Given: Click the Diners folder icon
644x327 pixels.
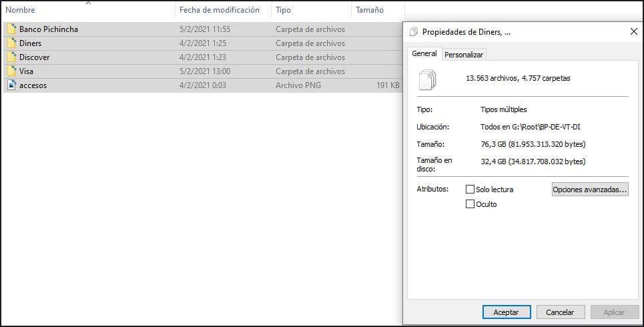Looking at the screenshot, I should tap(12, 43).
